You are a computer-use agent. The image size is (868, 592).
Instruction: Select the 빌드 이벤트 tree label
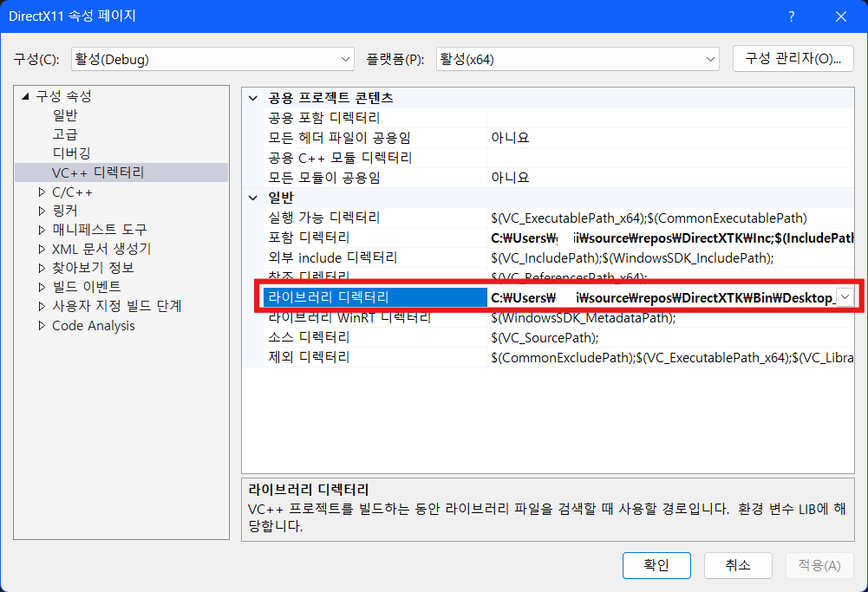87,287
